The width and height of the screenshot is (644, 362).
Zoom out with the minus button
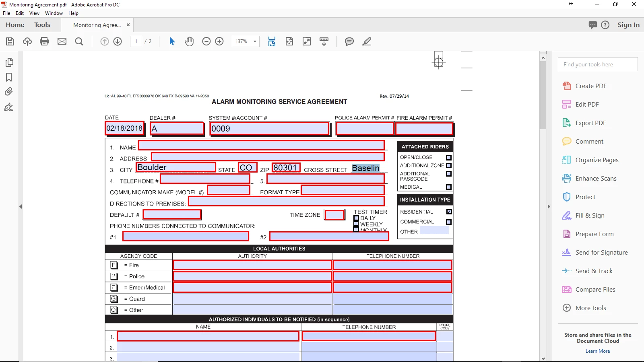point(206,41)
